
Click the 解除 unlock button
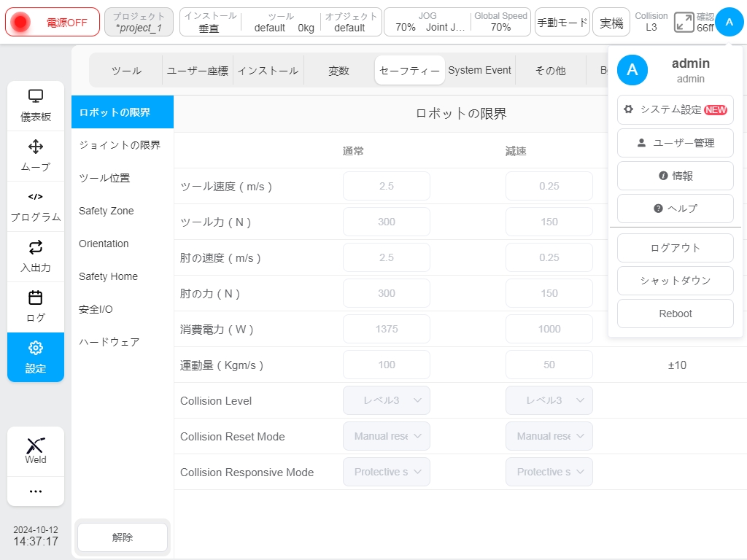[x=123, y=537]
